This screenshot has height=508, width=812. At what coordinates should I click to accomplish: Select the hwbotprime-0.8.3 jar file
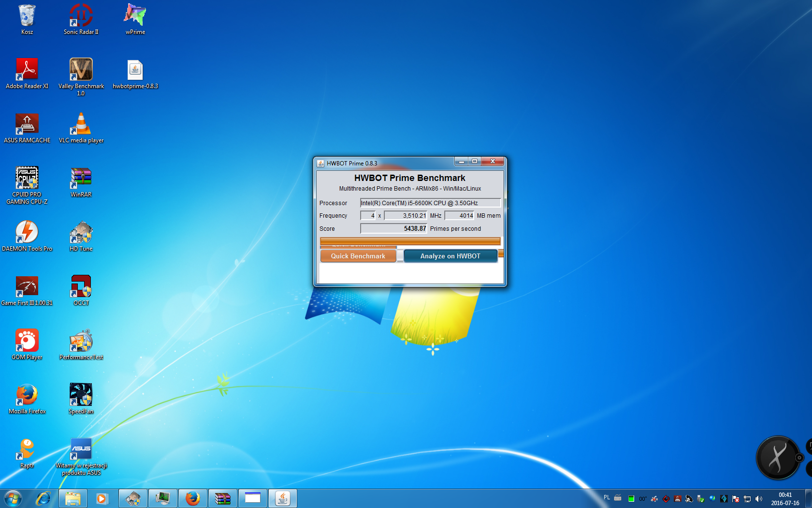[135, 74]
